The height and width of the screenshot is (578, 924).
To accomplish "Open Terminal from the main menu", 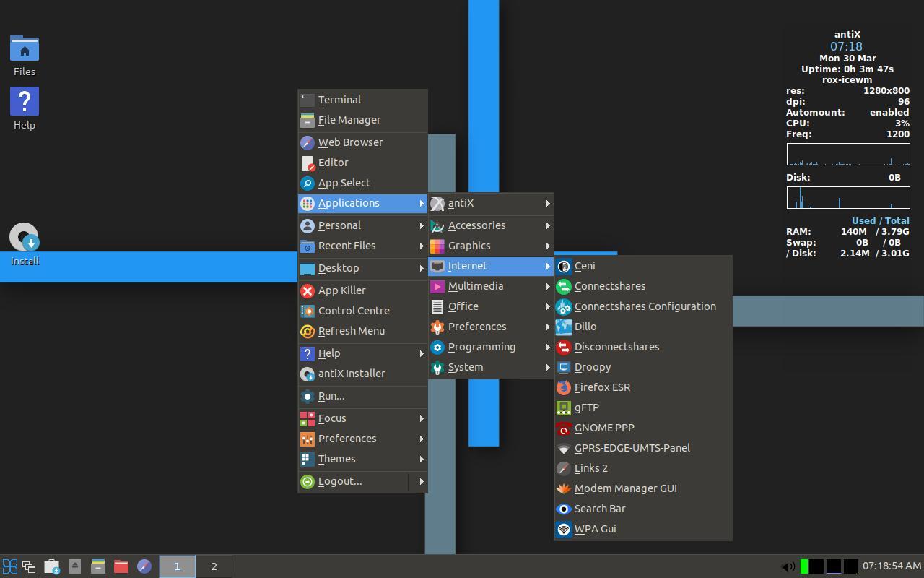I will (363, 100).
